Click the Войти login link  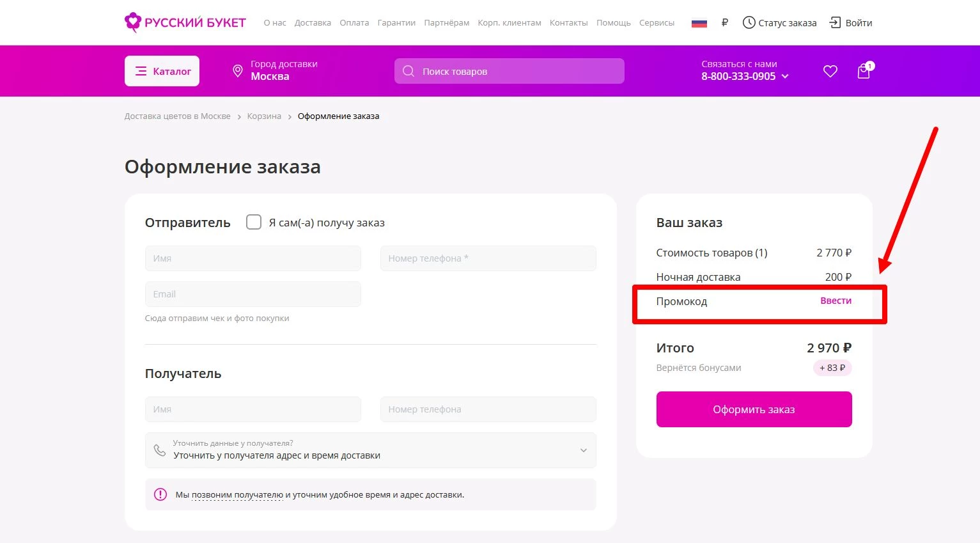[x=851, y=23]
